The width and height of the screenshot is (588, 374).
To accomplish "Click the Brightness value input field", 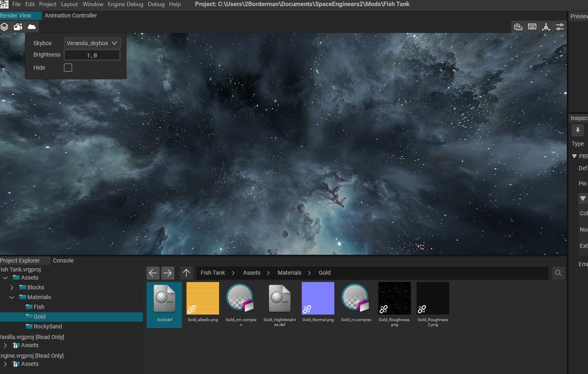I will (x=92, y=55).
